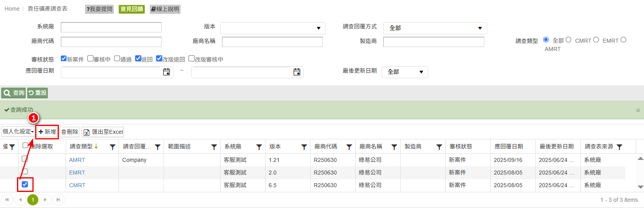Click filter icon on 系統廠 column

coord(259,147)
